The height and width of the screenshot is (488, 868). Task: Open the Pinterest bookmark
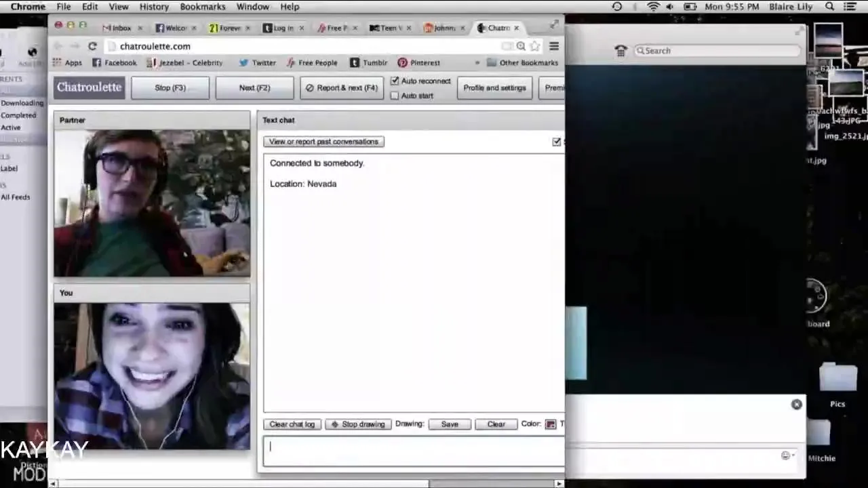[418, 62]
